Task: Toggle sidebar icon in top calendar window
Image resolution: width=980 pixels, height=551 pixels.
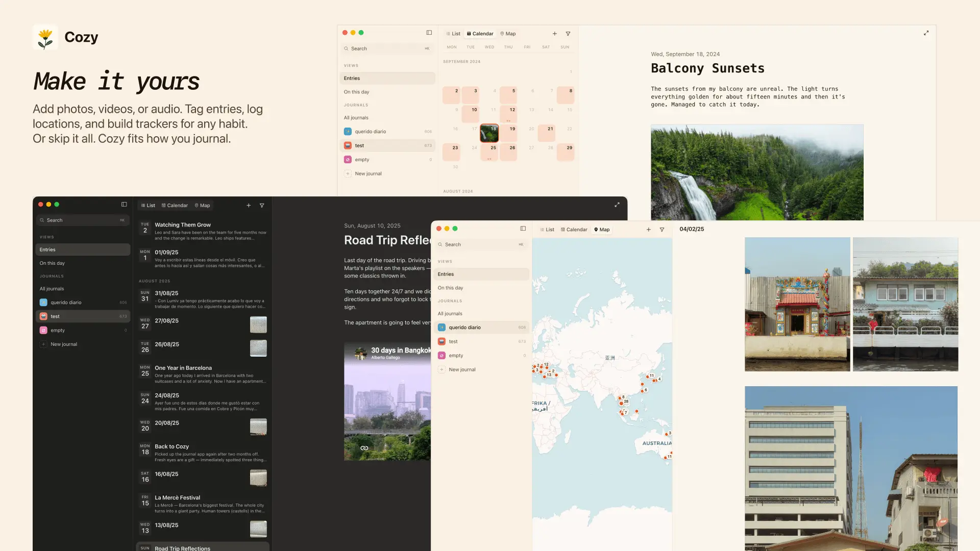Action: pos(429,33)
